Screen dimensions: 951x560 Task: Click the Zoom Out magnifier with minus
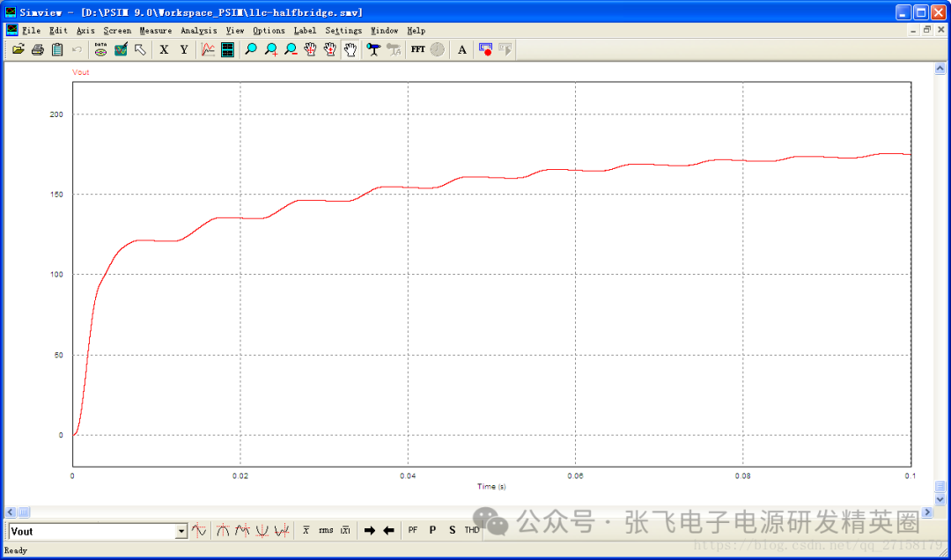[291, 50]
